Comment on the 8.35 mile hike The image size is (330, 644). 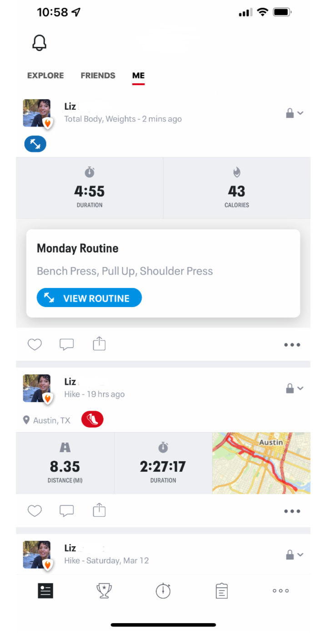[67, 511]
